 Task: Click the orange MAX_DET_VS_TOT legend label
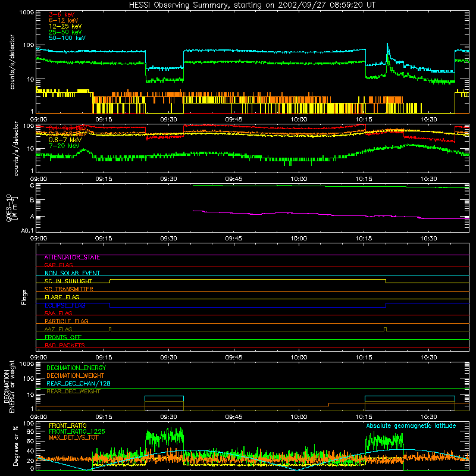(x=73, y=437)
